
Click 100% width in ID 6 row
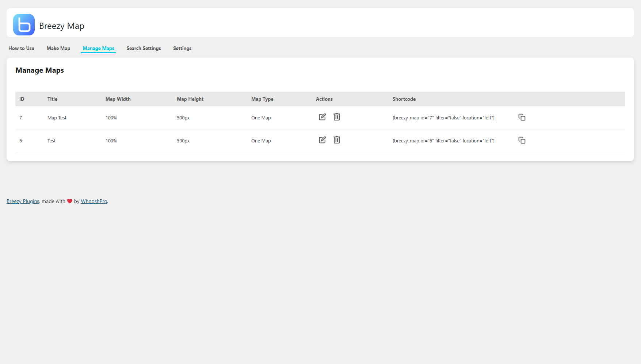[111, 141]
